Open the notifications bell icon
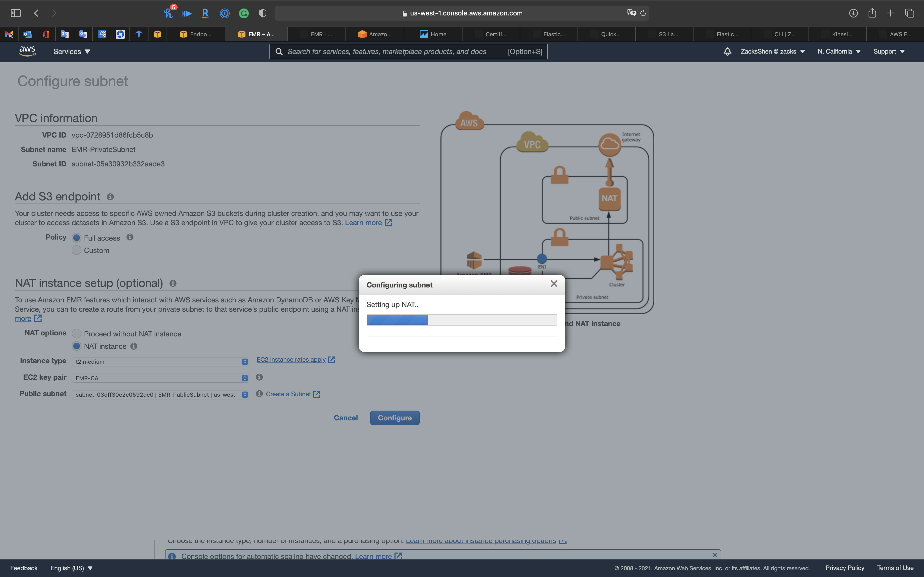This screenshot has height=577, width=924. coord(727,52)
